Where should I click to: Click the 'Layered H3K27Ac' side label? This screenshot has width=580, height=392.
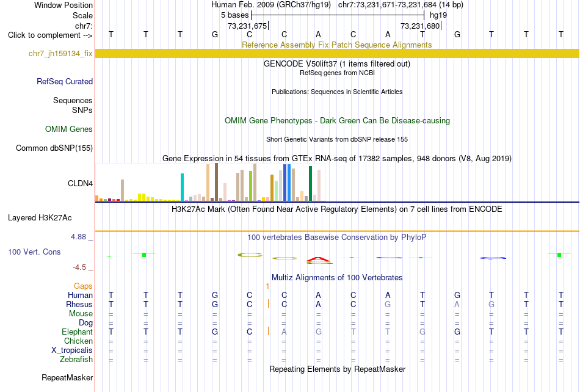[40, 218]
